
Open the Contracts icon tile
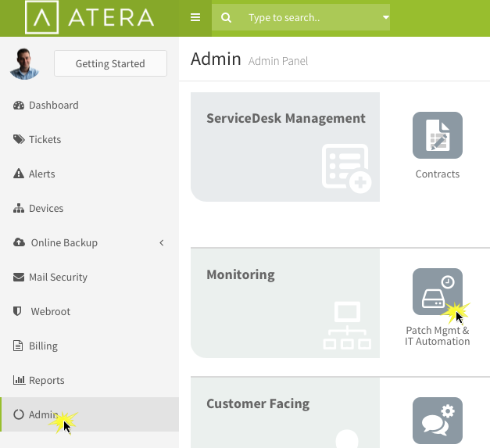437,135
